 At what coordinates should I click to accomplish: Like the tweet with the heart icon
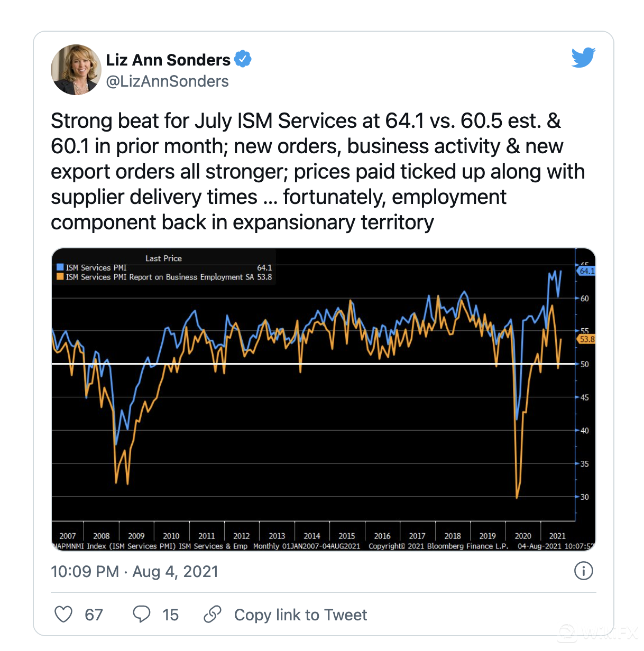(63, 614)
